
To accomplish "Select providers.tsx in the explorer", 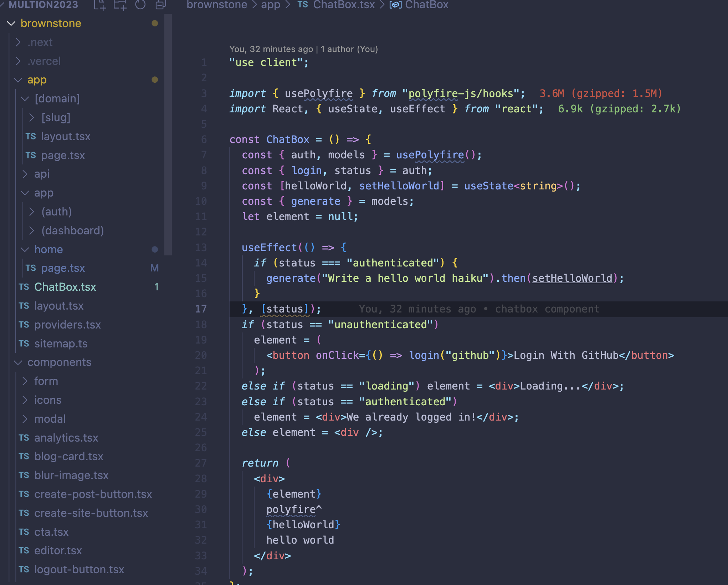I will point(67,325).
